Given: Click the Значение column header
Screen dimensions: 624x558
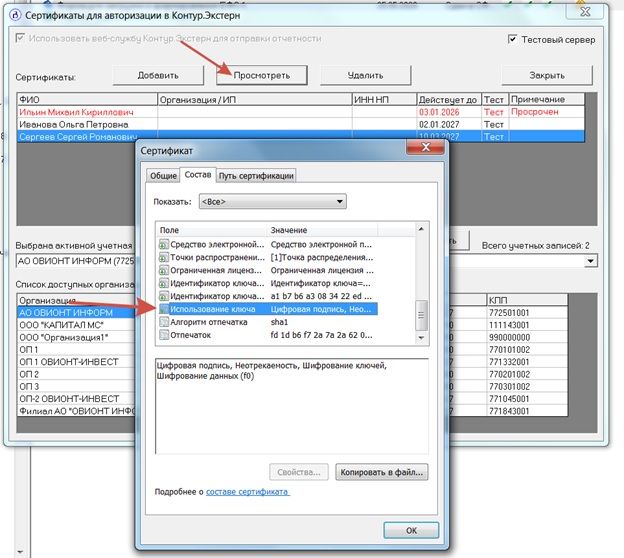Looking at the screenshot, I should point(322,230).
